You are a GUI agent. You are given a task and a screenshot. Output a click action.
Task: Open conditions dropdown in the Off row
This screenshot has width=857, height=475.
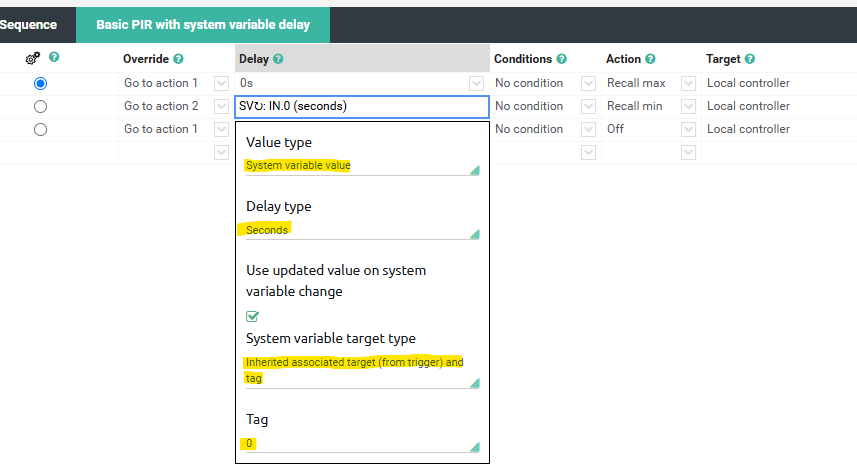coord(589,130)
